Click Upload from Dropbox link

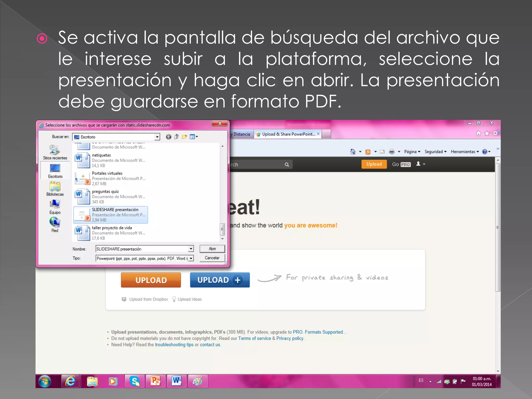tap(145, 299)
